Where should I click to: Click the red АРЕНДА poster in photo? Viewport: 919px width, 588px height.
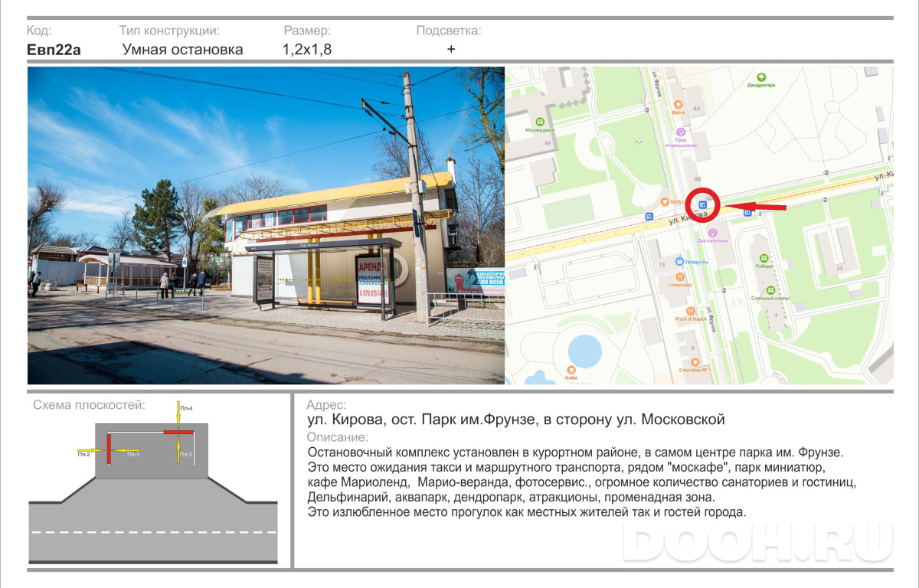[x=372, y=281]
